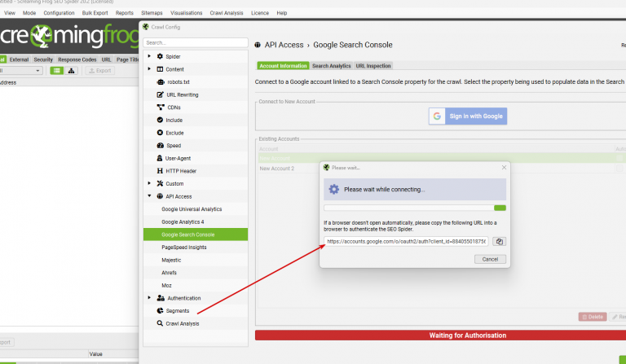Screen dimensions: 626x364
Task: Switch to list view icon in main toolbar
Action: pos(57,71)
